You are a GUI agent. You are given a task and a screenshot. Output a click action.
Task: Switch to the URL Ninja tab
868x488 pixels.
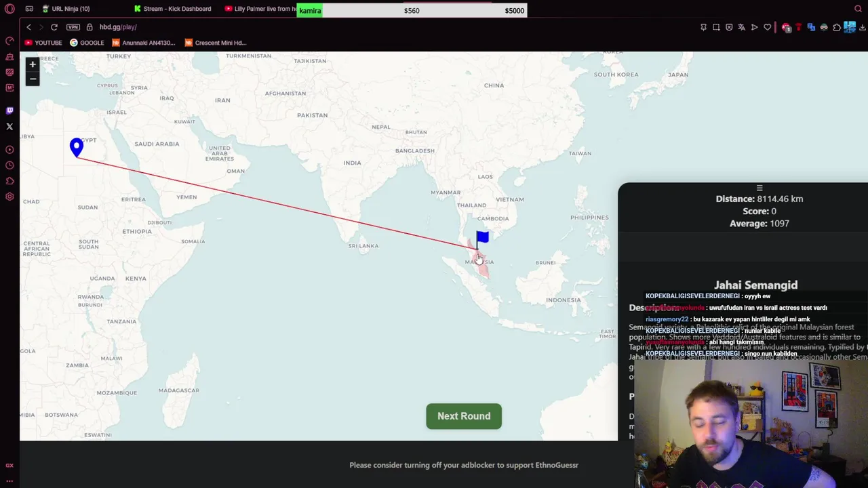click(66, 9)
